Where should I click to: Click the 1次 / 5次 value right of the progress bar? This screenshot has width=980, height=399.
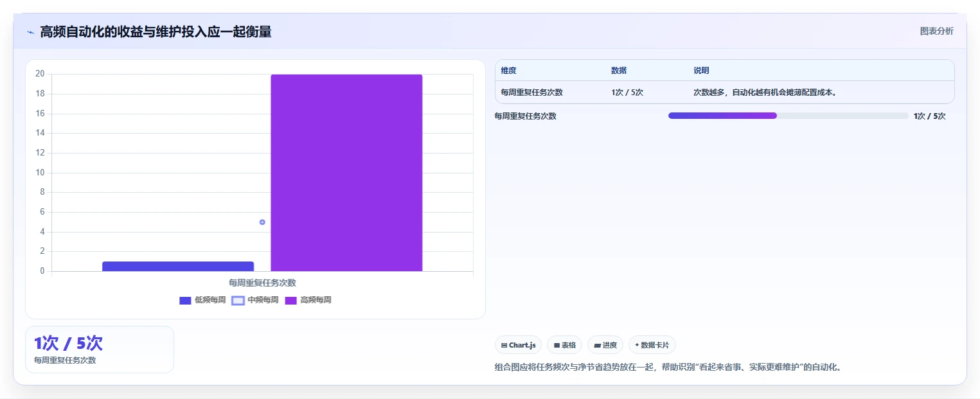[x=930, y=116]
